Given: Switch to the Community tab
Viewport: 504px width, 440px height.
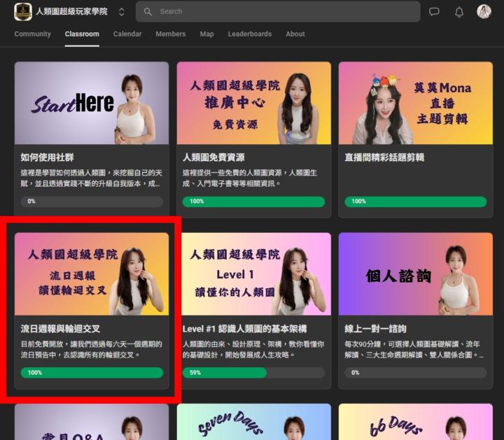Looking at the screenshot, I should 32,34.
